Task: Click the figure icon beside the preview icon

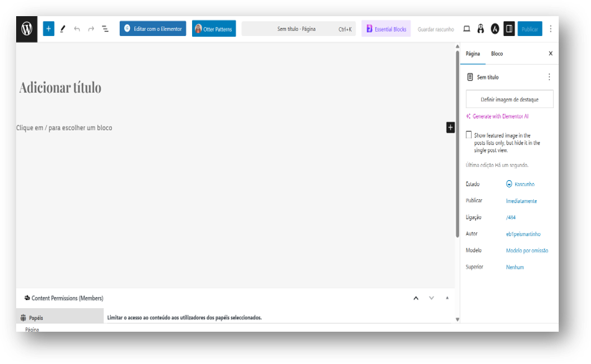Action: click(480, 29)
